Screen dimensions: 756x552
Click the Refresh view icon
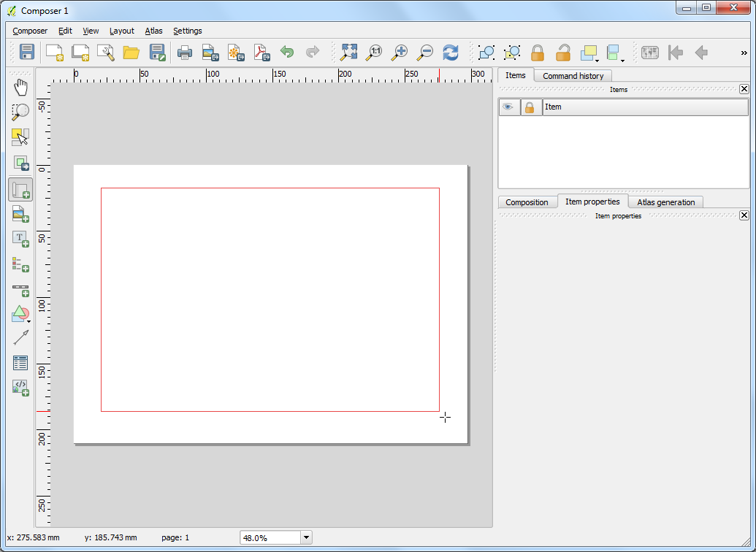pos(451,53)
